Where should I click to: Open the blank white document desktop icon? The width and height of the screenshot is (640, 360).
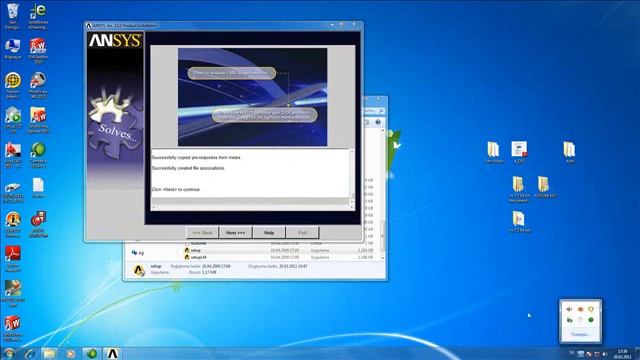[x=38, y=188]
